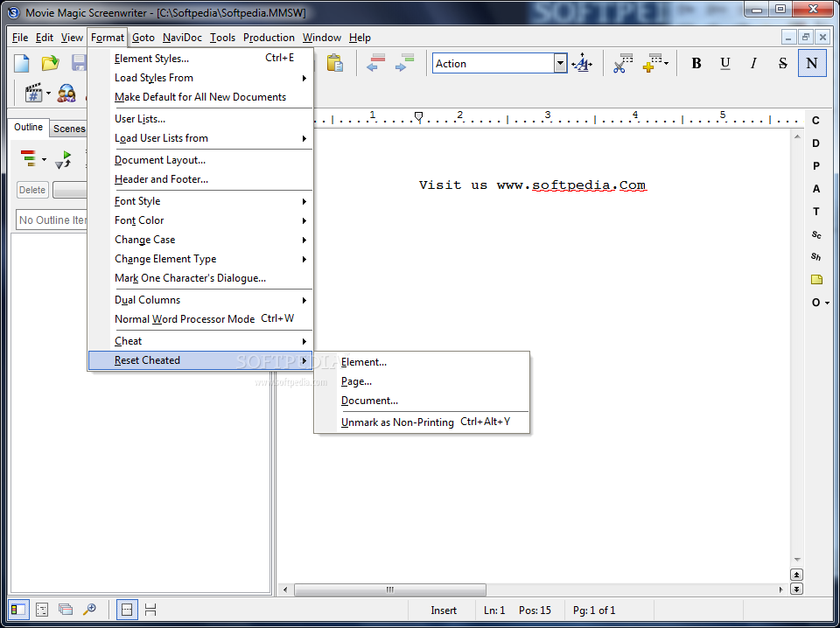The width and height of the screenshot is (840, 628).
Task: Click the two-people characters icon
Action: [x=66, y=94]
